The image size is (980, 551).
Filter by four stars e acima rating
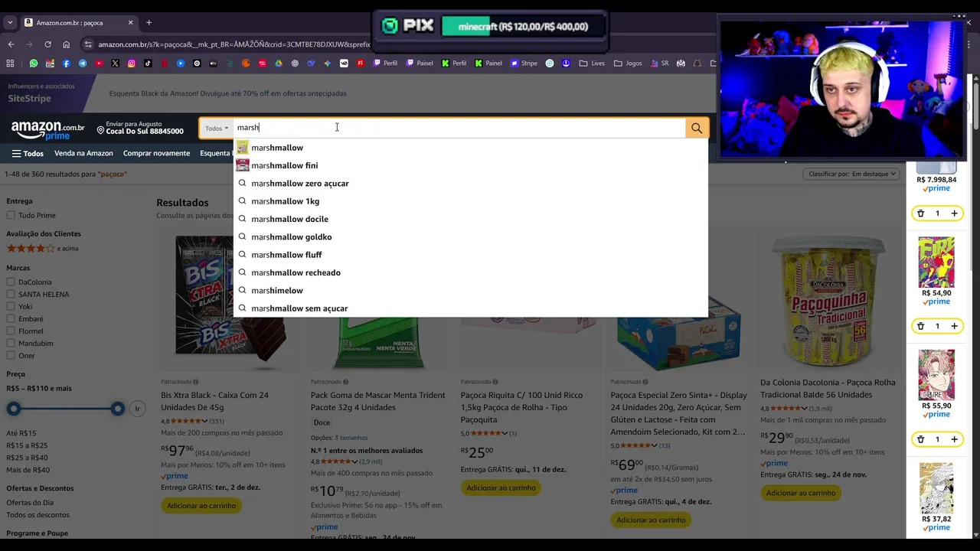click(42, 248)
